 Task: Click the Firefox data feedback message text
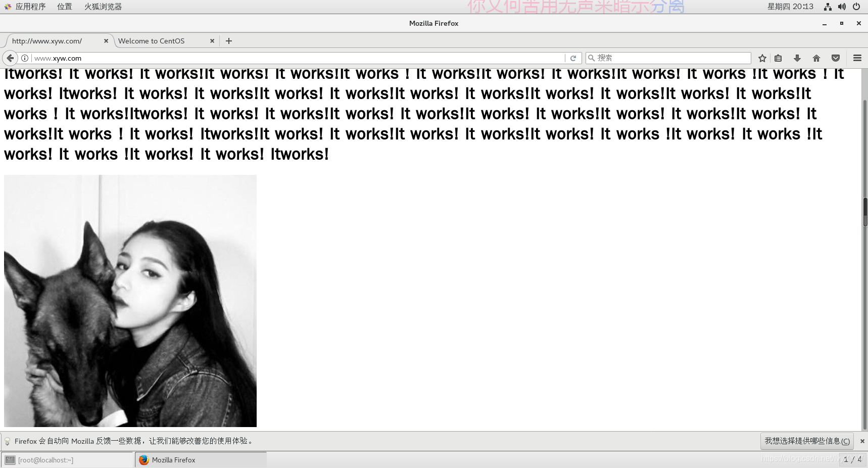click(134, 441)
